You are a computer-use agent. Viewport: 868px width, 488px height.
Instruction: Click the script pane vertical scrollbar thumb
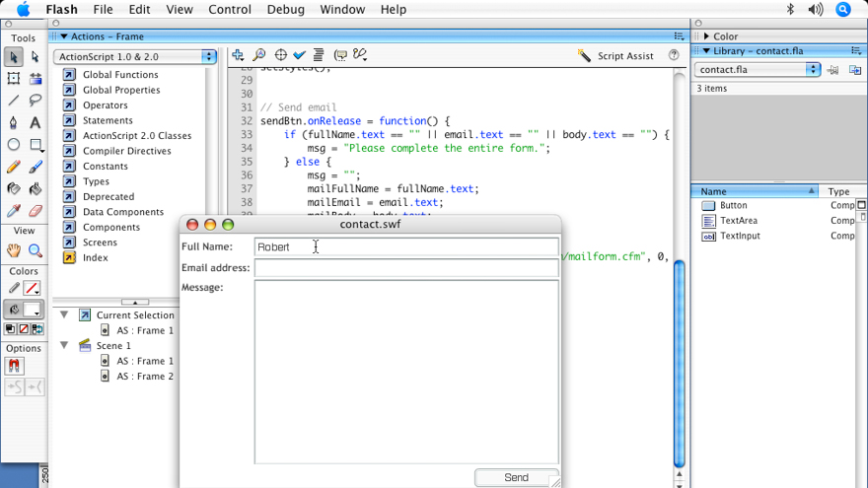tap(680, 364)
